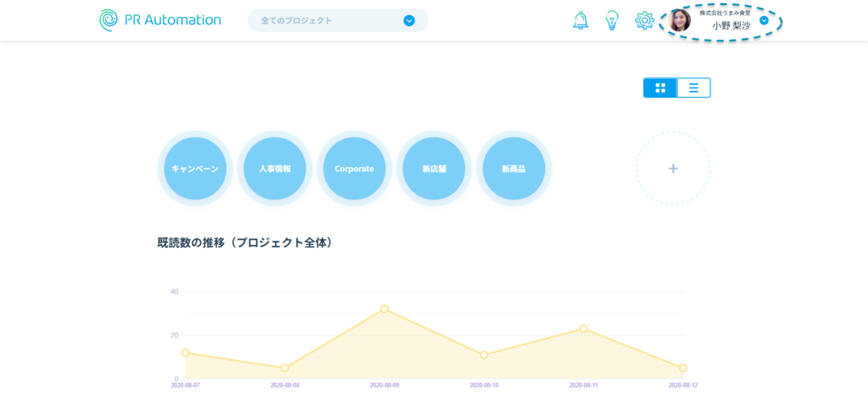Open the lightbulb tips icon
The width and height of the screenshot is (868, 409).
click(x=612, y=20)
